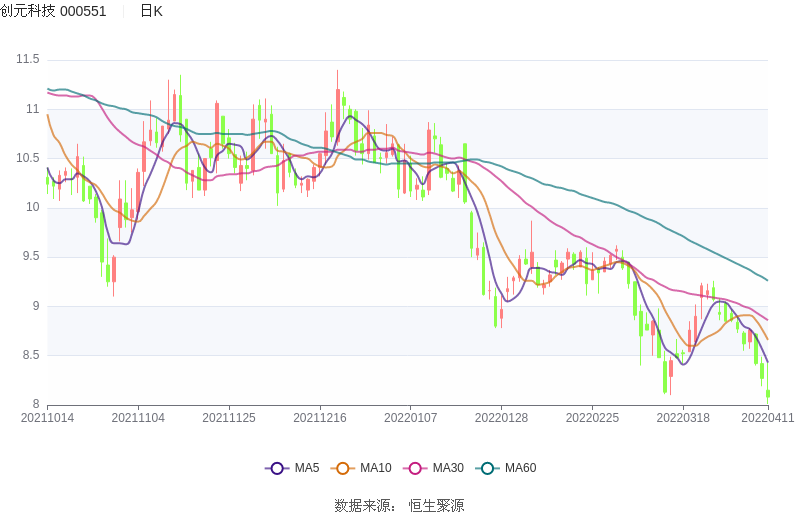800x517 pixels.
Task: Open the 恒生聚源 data source text
Action: coord(436,505)
